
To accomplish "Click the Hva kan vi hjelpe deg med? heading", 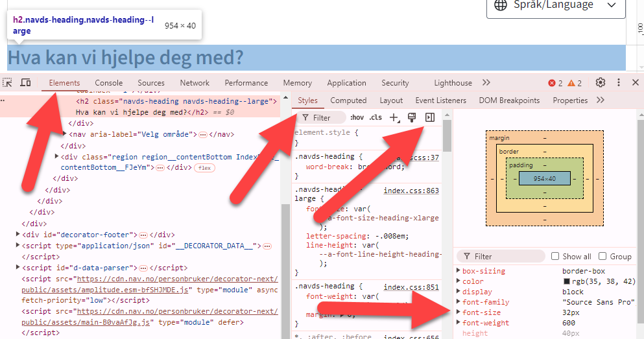I will [126, 58].
